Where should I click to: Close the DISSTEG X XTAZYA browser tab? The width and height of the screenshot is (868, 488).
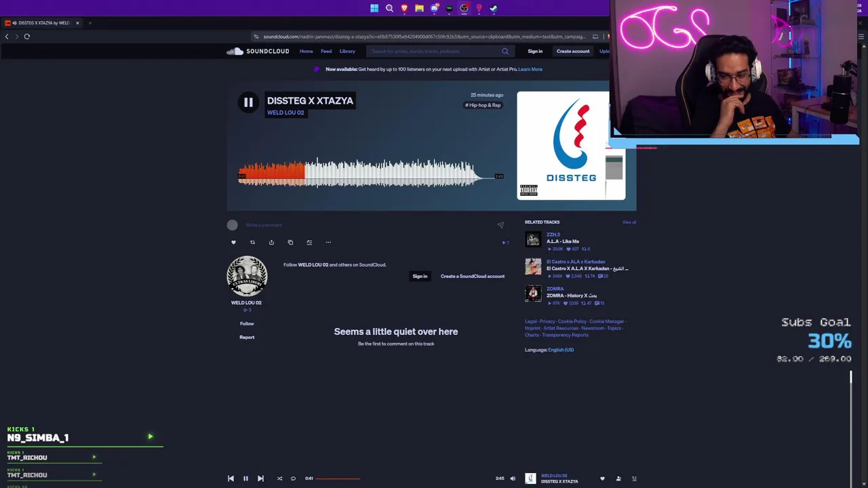point(77,23)
